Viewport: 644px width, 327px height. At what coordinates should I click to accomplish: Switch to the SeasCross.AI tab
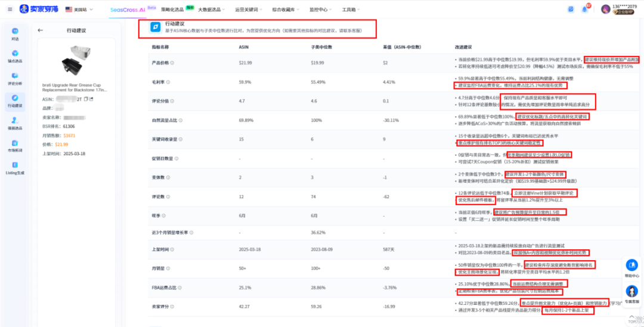(128, 10)
